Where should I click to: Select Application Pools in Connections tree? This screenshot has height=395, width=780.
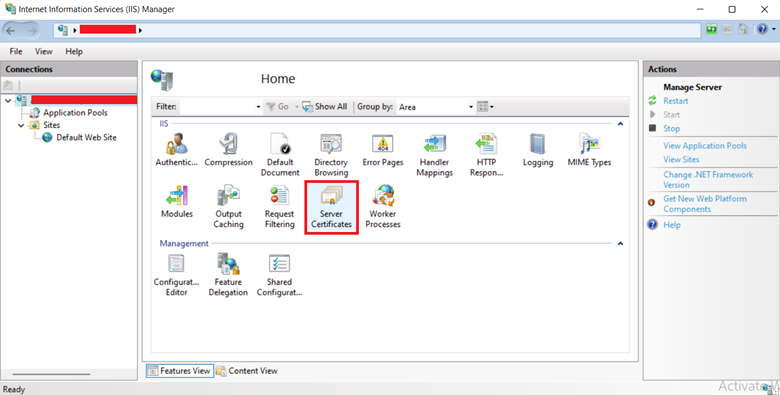75,112
